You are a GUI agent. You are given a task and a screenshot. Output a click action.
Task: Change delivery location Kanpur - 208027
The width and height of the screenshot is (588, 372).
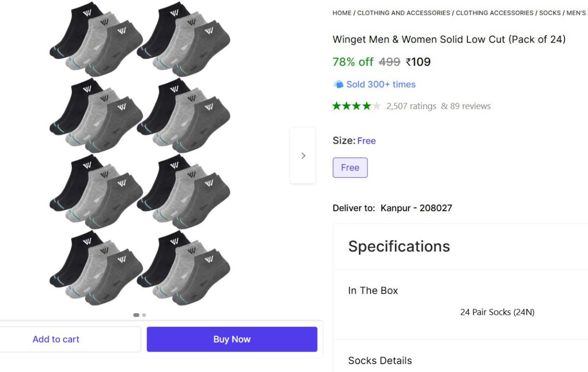point(416,208)
